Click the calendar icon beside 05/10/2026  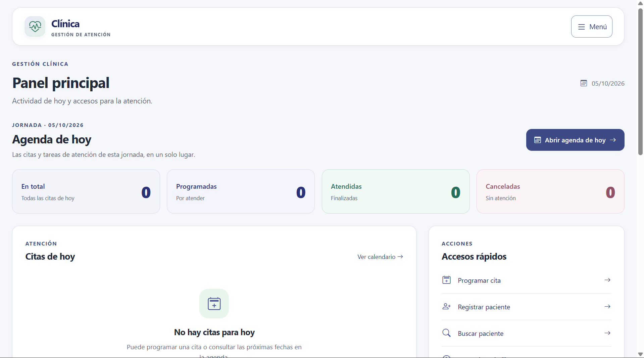584,83
